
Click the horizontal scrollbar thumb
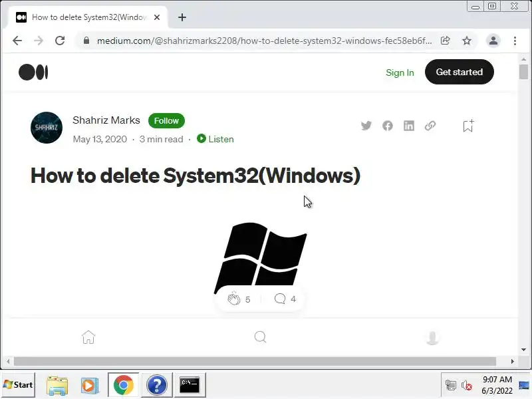point(255,361)
